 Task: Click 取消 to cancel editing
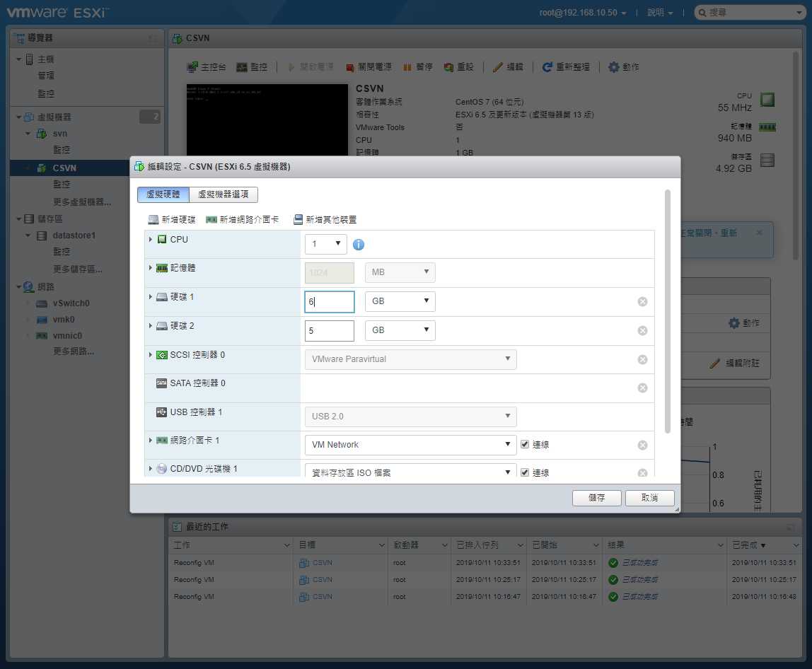click(x=649, y=498)
